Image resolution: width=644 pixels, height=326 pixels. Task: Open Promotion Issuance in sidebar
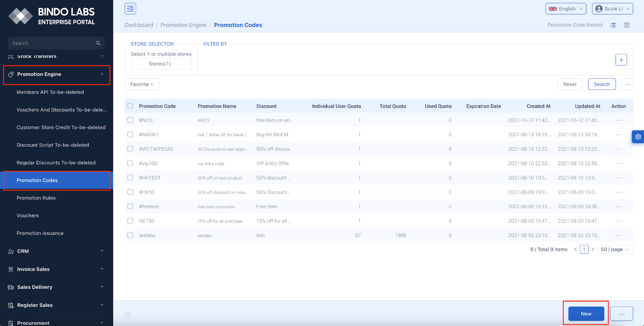(40, 234)
